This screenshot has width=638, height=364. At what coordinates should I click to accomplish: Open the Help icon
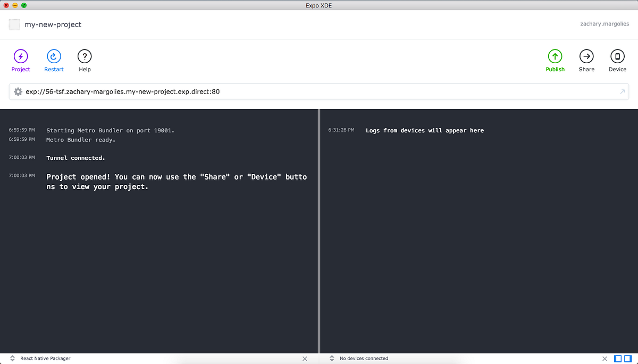tap(85, 56)
